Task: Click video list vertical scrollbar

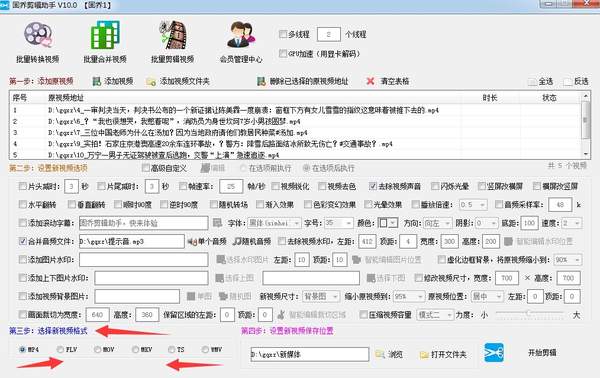Action: click(x=585, y=125)
